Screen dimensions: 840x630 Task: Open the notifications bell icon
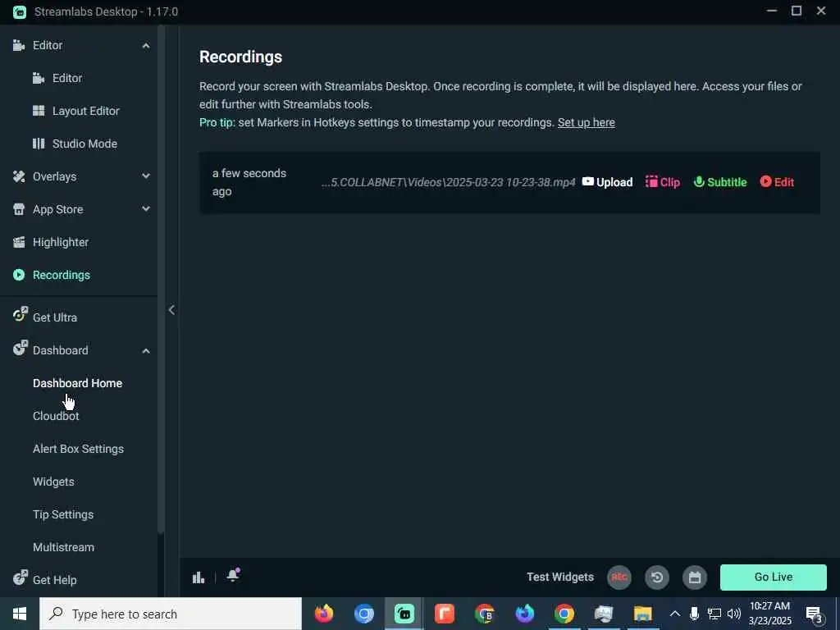pos(233,575)
